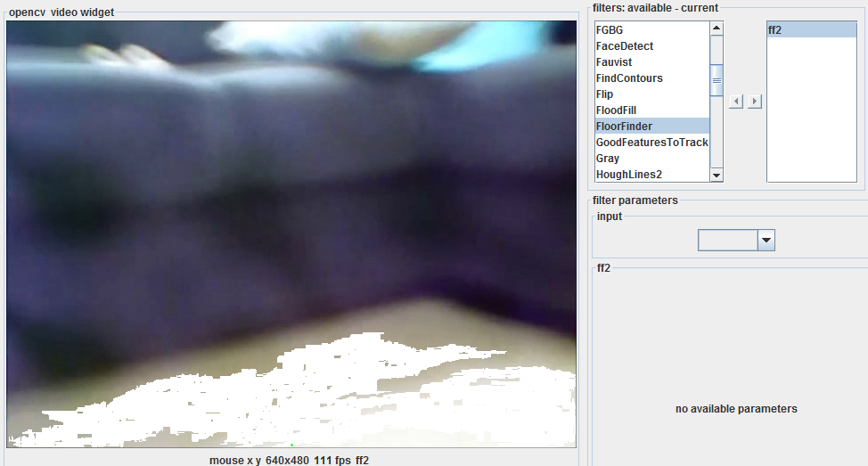Select HoughLines2 in filter list
Viewport: 868px width, 466px height.
click(652, 175)
